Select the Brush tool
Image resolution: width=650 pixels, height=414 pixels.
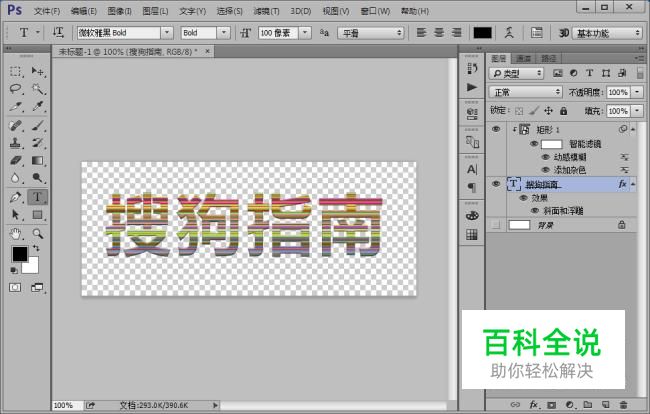point(38,126)
